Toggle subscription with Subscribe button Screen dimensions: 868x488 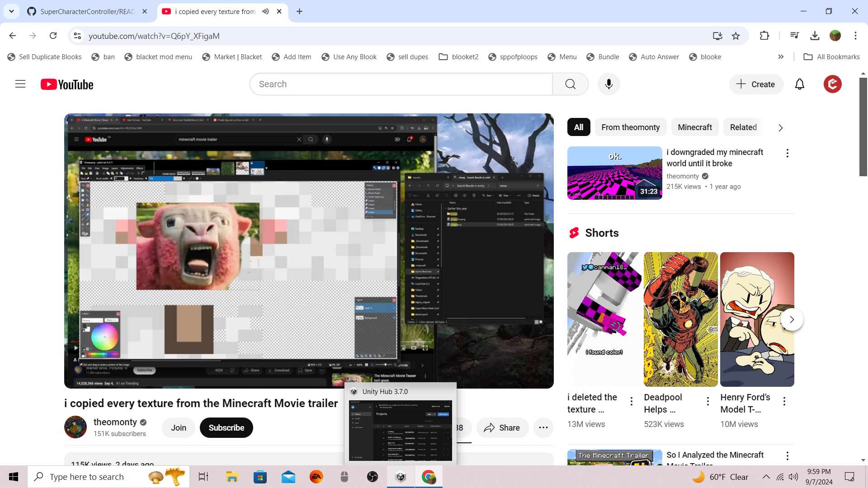pyautogui.click(x=226, y=427)
